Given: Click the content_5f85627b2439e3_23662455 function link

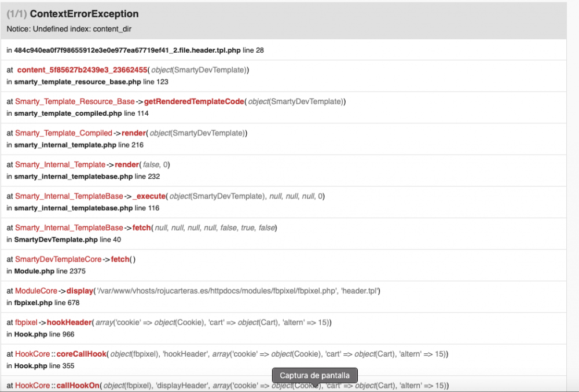Looking at the screenshot, I should click(82, 70).
